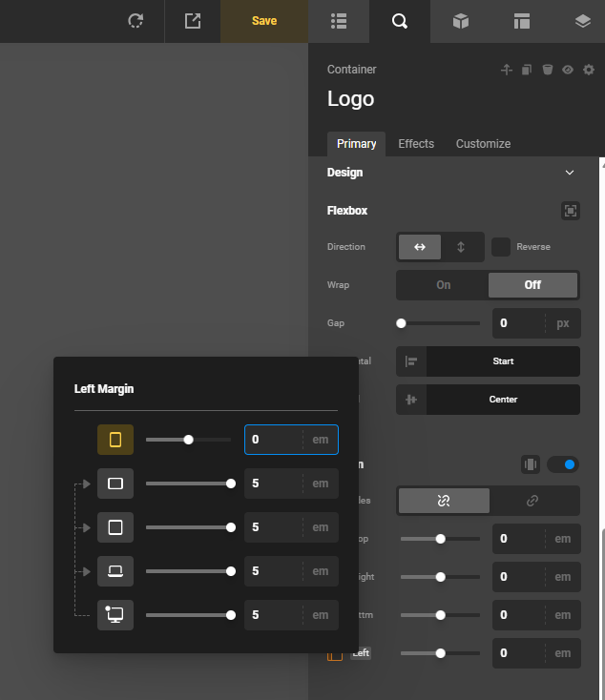Open the Horizontal alignment Start dropdown
The image size is (605, 700).
503,361
